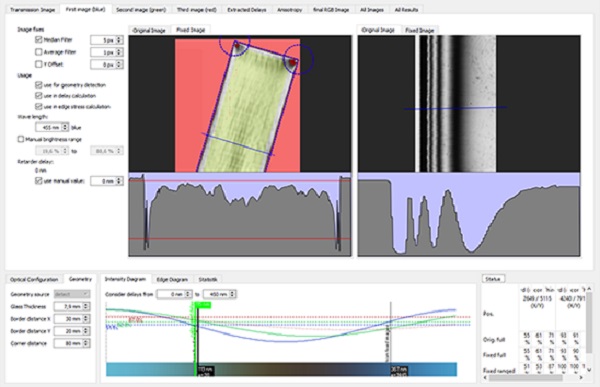Open the Optical Configuration tab
The image size is (600, 387).
pos(34,279)
